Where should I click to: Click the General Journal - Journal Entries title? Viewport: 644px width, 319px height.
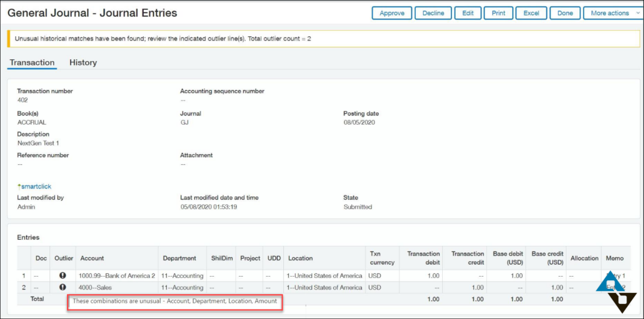(93, 13)
